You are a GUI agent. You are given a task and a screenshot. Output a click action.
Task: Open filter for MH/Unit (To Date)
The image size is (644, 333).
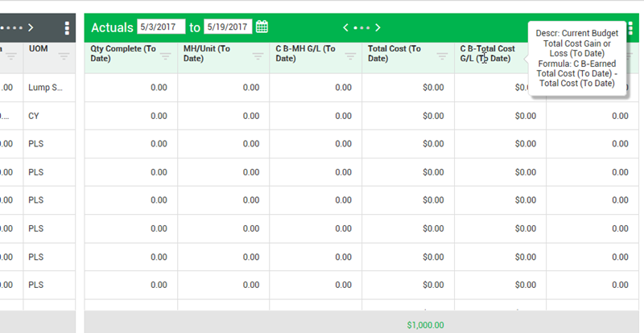pyautogui.click(x=258, y=56)
